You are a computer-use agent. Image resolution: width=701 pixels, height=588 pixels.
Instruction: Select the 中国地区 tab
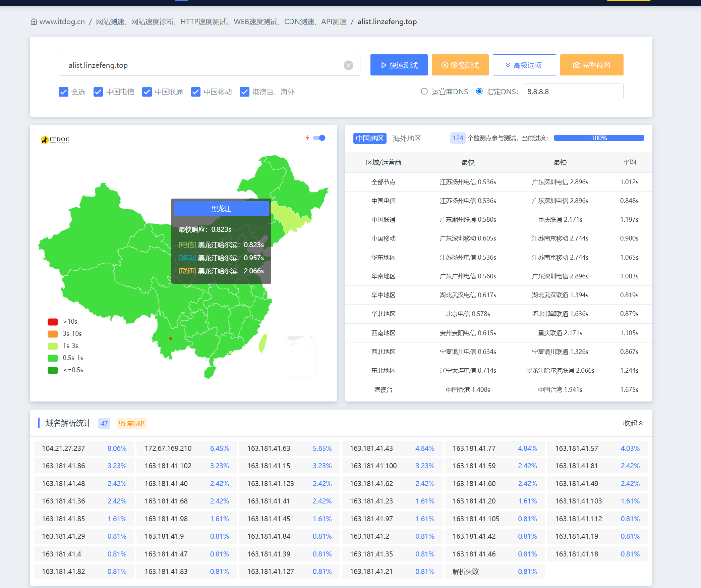(370, 138)
